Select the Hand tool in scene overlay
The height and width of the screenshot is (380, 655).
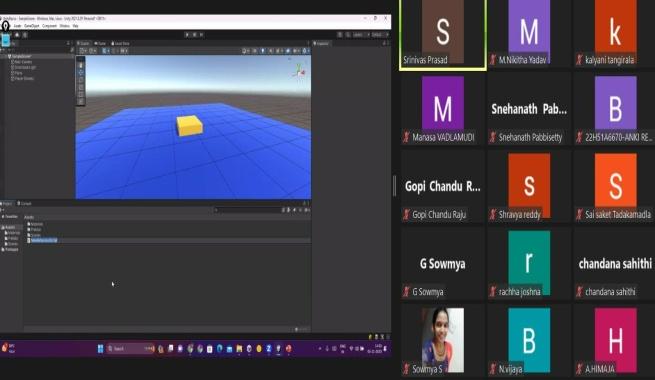pos(81,66)
